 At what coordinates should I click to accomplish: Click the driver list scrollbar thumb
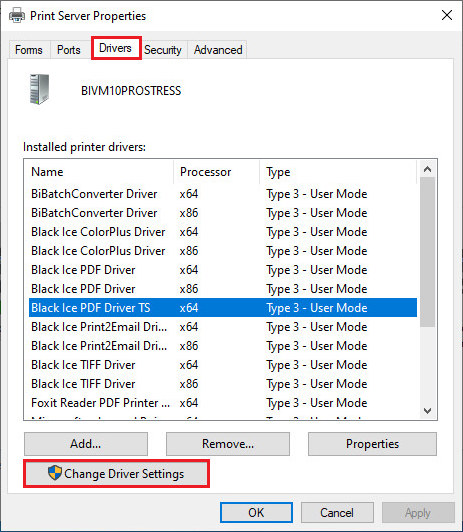(427, 252)
